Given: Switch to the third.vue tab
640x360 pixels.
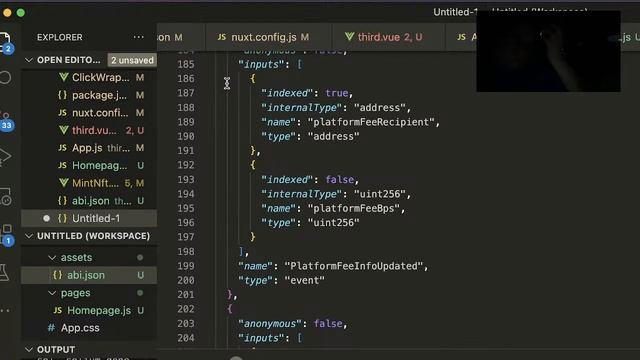Looking at the screenshot, I should click(389, 37).
